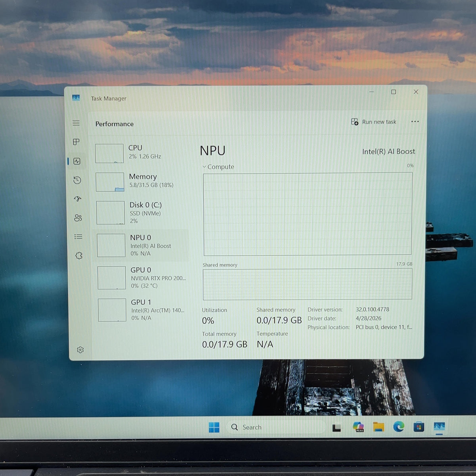Click the Driver version value 32.0.100.4778

pos(372,309)
